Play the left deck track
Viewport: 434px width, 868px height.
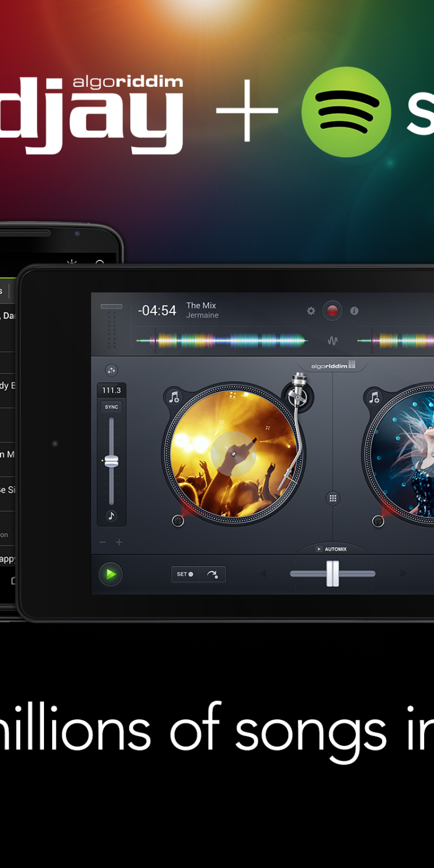[x=111, y=574]
